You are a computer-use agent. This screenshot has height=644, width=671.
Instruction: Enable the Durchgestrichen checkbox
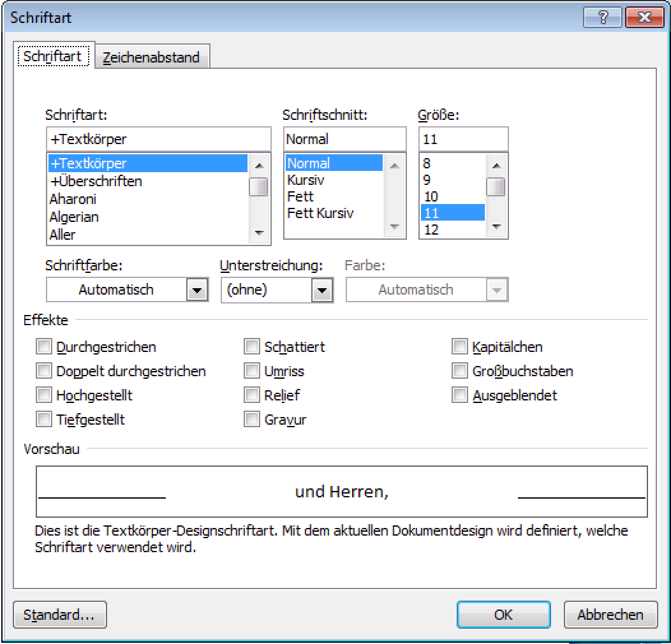[44, 347]
